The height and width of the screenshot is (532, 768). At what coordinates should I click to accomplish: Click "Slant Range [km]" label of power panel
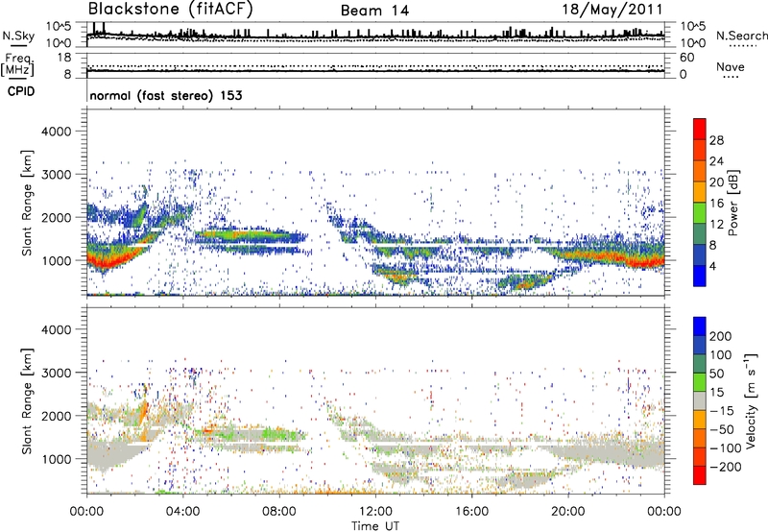(27, 203)
